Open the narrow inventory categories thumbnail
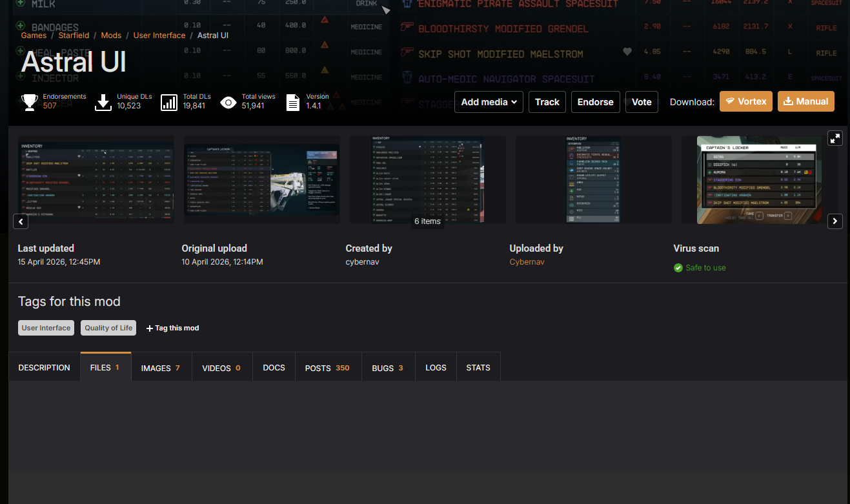 pyautogui.click(x=594, y=179)
